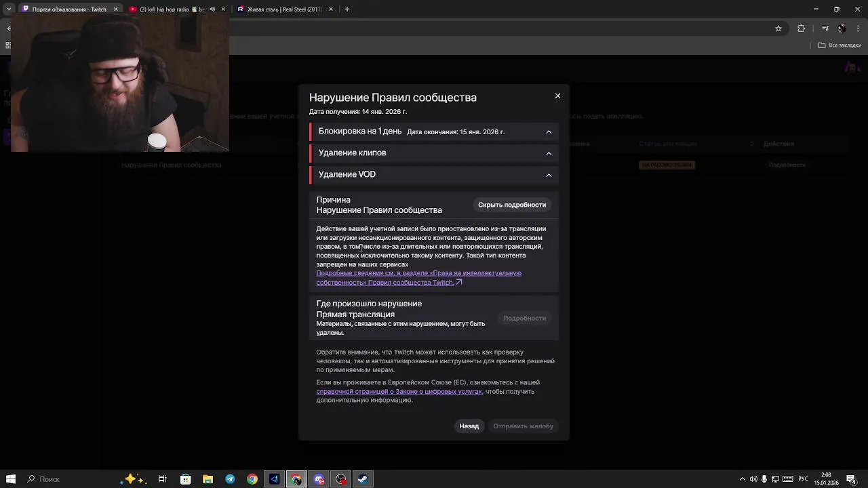Screen dimensions: 868x488
Task: Open the notification center icon
Action: [851, 479]
